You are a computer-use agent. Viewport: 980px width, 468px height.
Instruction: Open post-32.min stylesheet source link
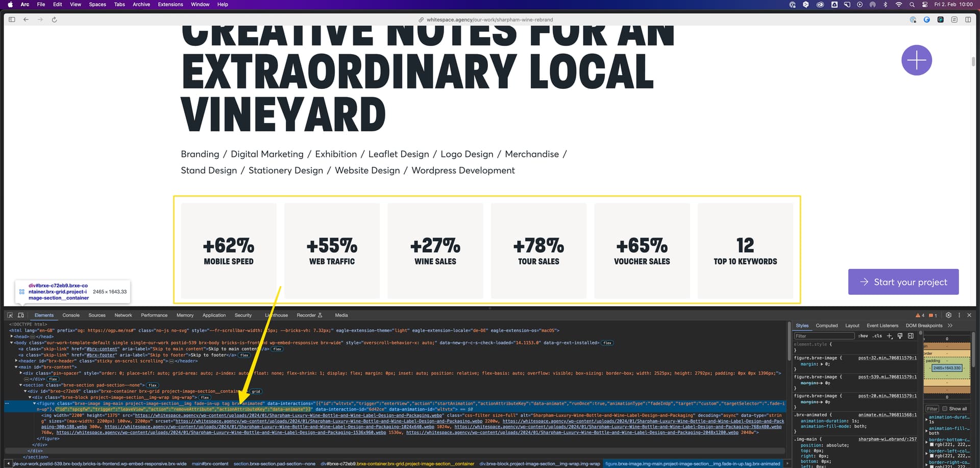tap(887, 358)
